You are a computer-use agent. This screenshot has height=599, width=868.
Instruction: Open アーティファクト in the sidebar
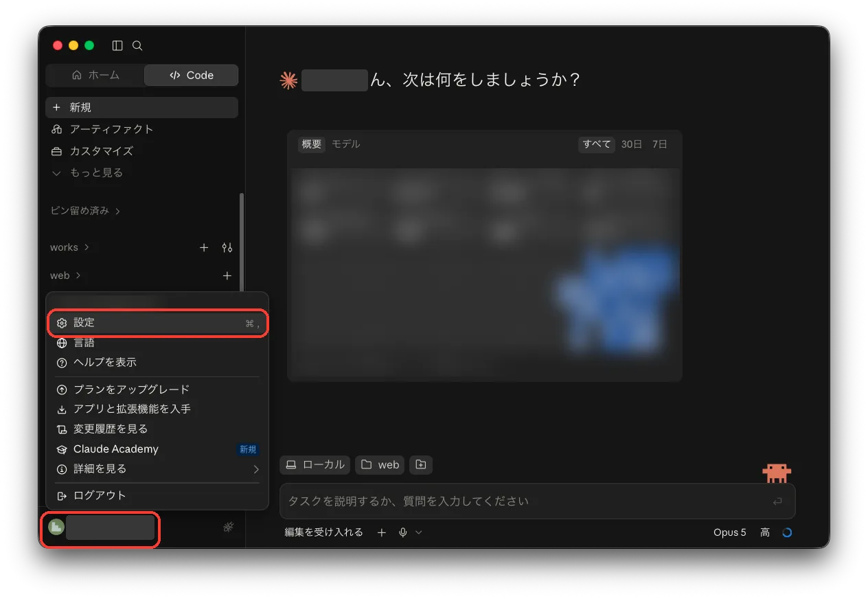[141, 129]
